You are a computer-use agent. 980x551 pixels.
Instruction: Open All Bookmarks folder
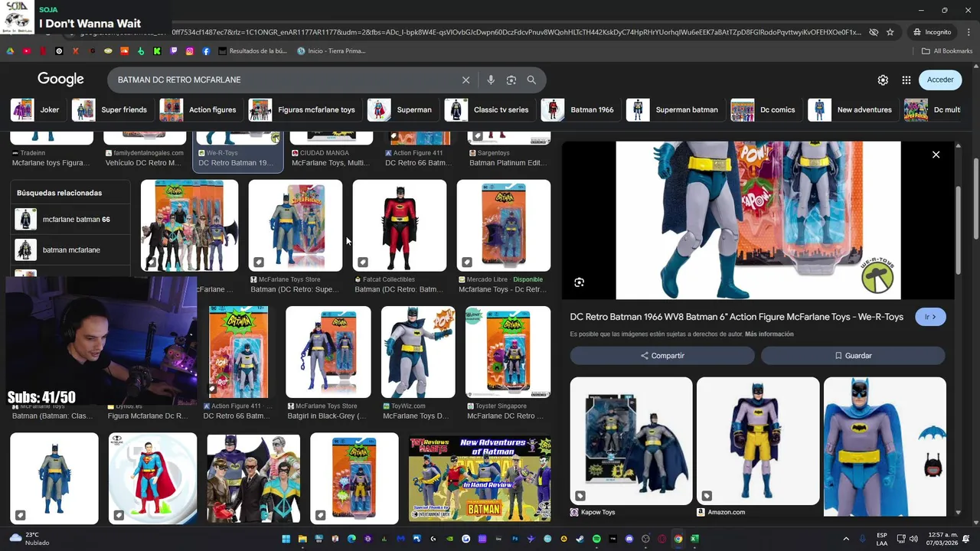pos(947,51)
